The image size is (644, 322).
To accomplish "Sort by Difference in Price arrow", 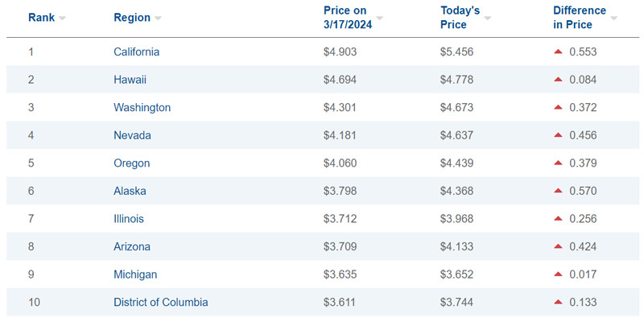I will (x=613, y=18).
